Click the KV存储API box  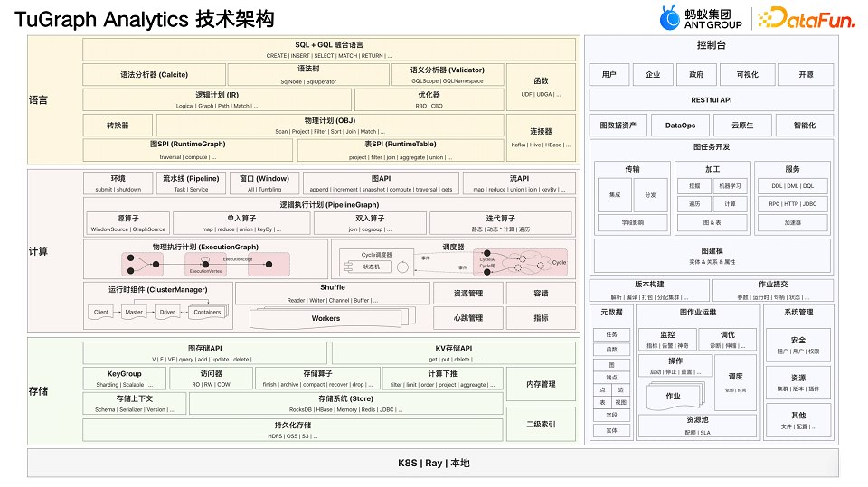point(453,353)
